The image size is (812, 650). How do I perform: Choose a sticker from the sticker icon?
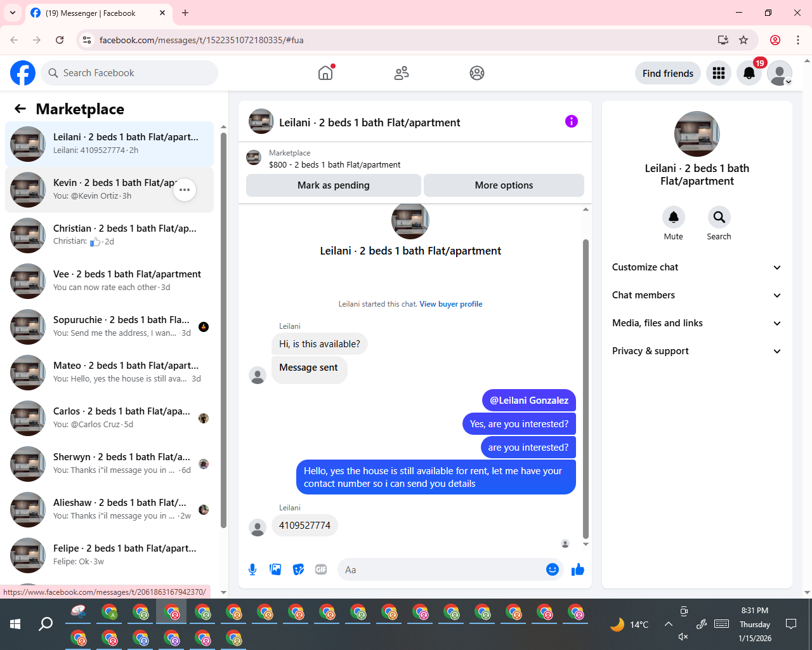298,569
